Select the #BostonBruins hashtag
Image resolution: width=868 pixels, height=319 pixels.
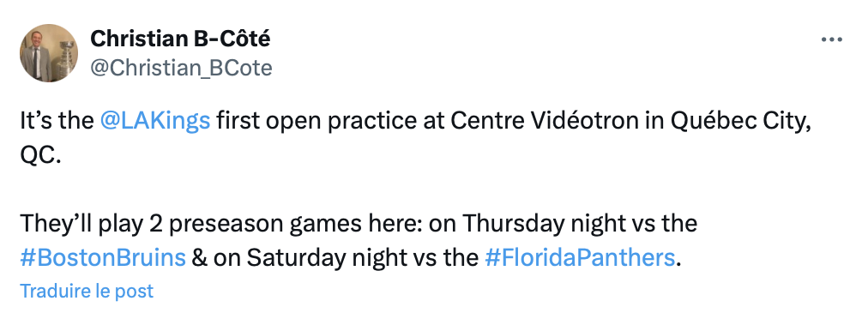coord(103,257)
